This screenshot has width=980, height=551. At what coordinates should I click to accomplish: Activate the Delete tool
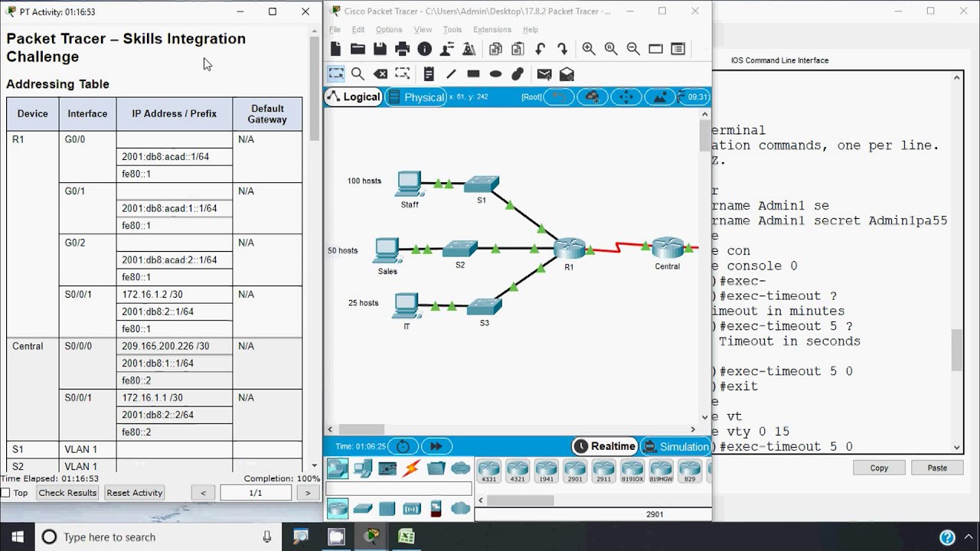click(x=381, y=74)
